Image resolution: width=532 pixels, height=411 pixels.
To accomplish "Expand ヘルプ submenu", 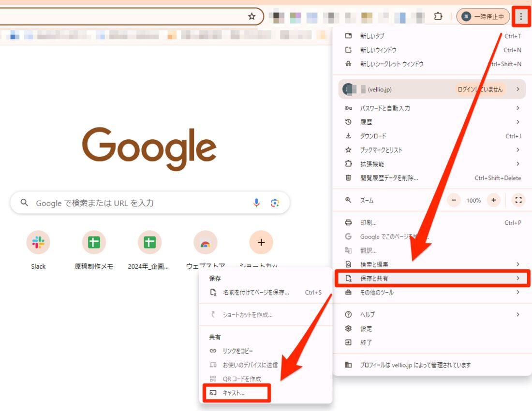I will tap(432, 315).
